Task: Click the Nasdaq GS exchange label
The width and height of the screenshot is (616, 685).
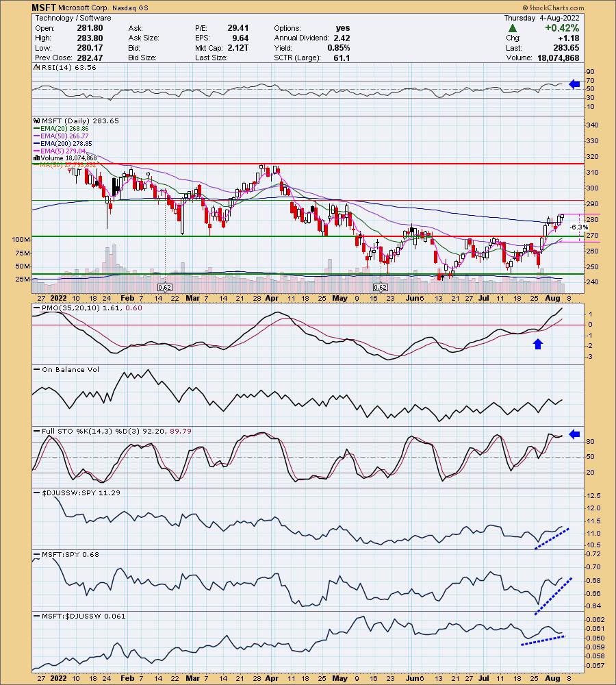Action: coord(131,8)
